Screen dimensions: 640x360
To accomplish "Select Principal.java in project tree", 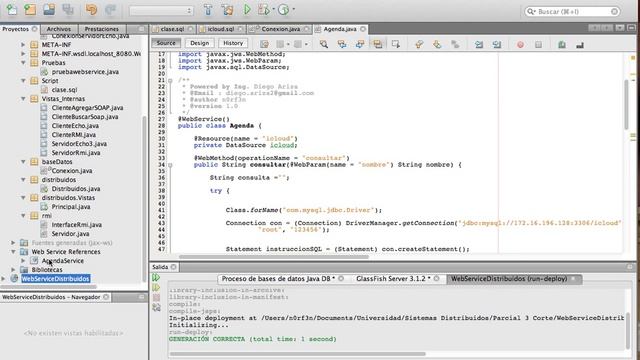I will click(x=71, y=207).
